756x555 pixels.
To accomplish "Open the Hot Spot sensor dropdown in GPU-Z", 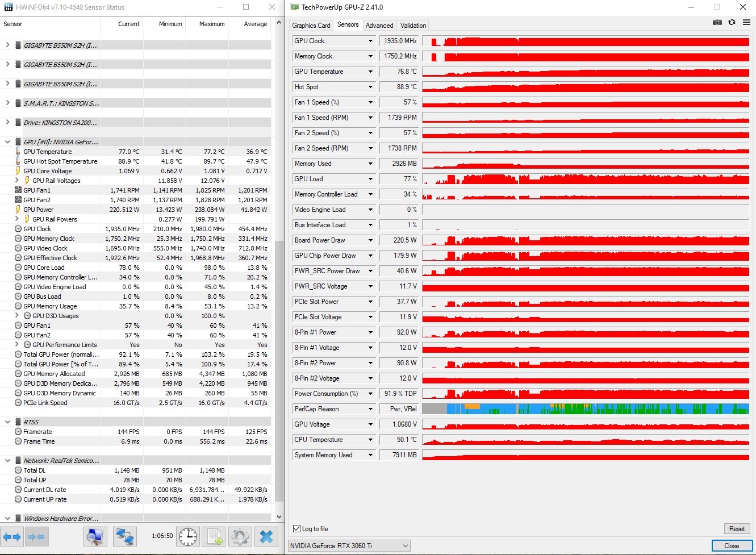I will [371, 87].
